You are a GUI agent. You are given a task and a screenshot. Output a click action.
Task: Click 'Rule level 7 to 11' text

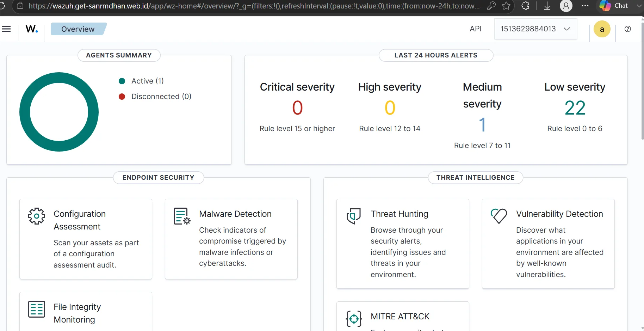pyautogui.click(x=482, y=146)
